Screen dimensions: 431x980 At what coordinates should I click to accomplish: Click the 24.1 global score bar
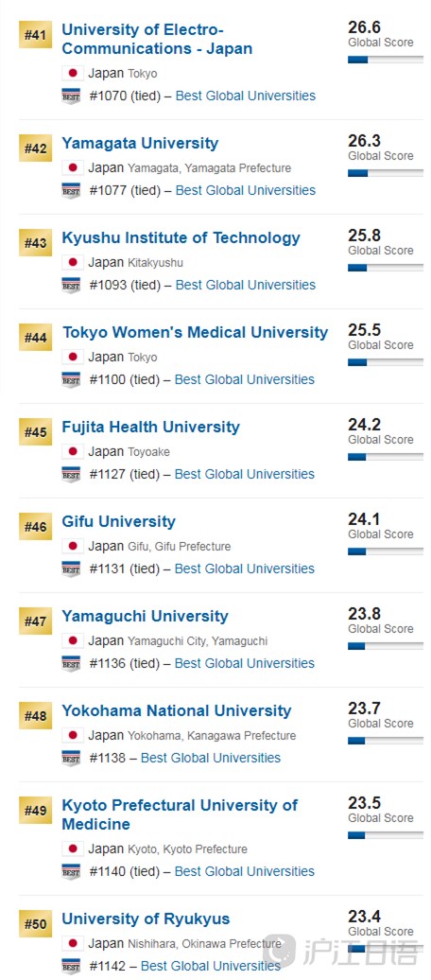tap(386, 551)
